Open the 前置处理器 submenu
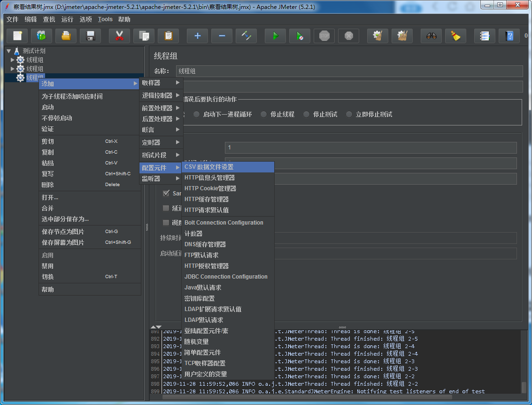 (161, 108)
